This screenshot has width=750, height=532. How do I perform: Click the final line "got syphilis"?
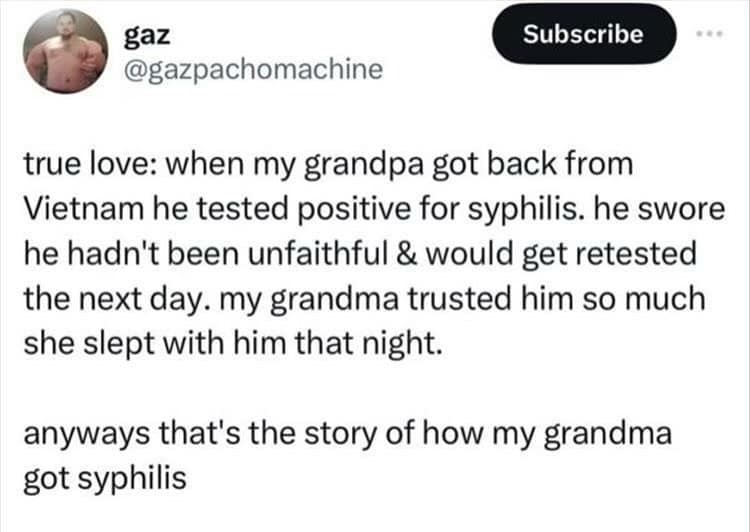click(104, 480)
